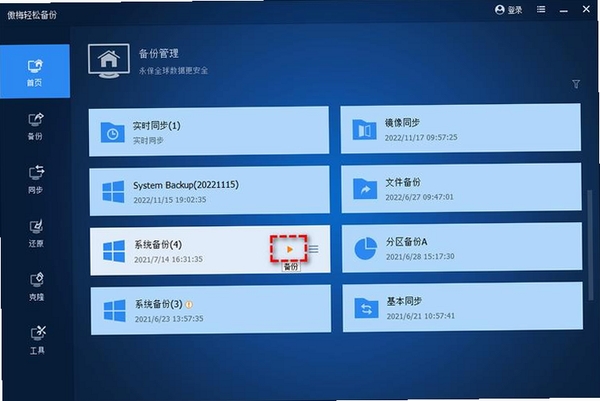Click the date 2022/11/17 09:57:25
Viewport: 600px width, 401px height.
[x=421, y=137]
